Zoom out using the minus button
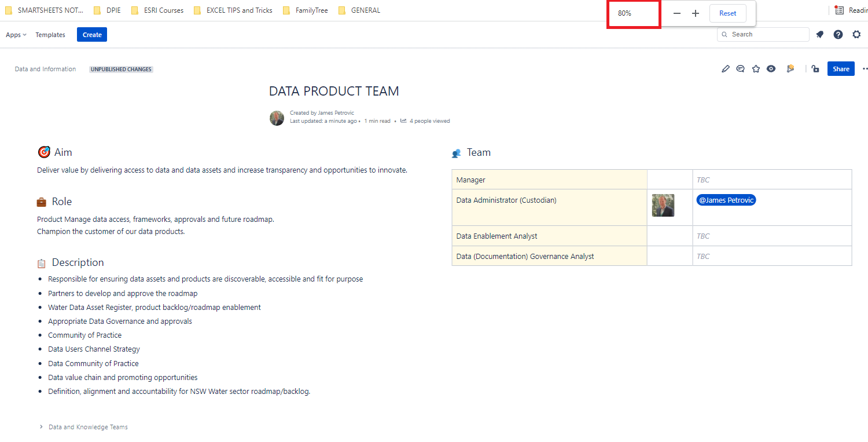868x442 pixels. pyautogui.click(x=676, y=13)
